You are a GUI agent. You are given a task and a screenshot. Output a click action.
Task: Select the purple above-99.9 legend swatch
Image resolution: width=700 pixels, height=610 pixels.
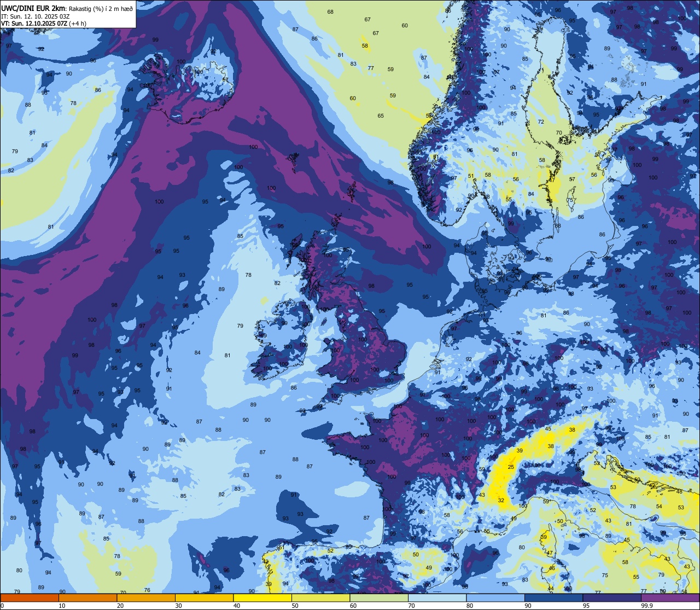tap(670, 598)
